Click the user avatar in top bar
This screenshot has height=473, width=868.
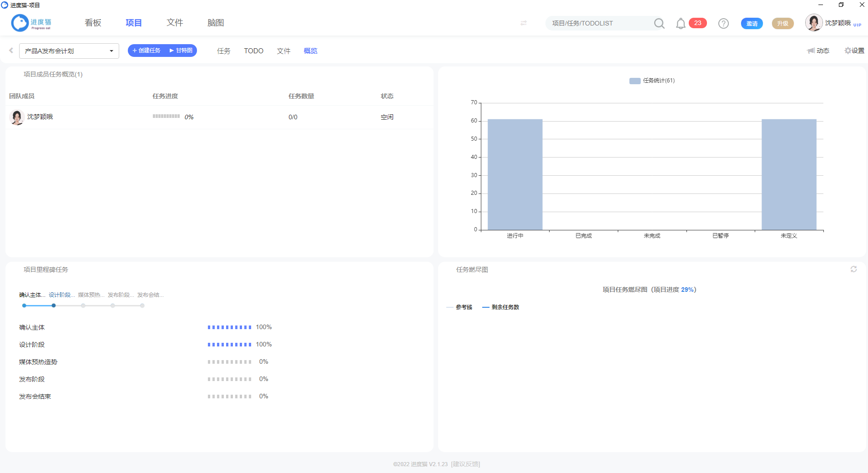814,22
